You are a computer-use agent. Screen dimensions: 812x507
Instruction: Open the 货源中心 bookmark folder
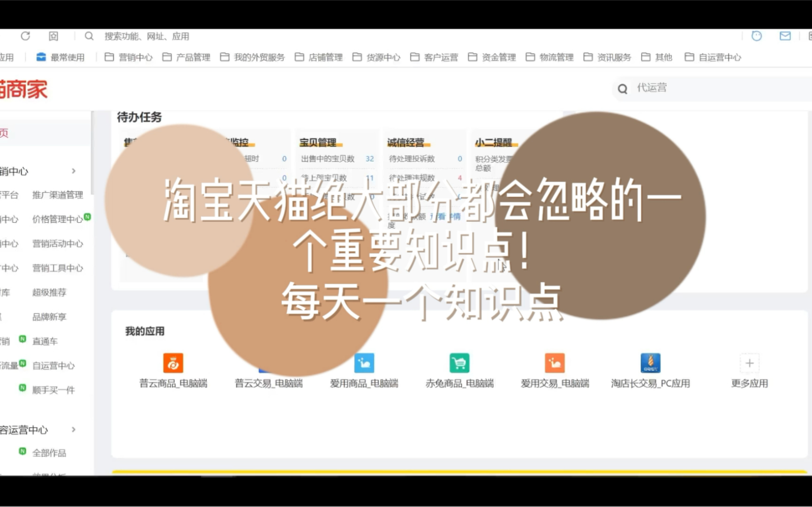376,57
